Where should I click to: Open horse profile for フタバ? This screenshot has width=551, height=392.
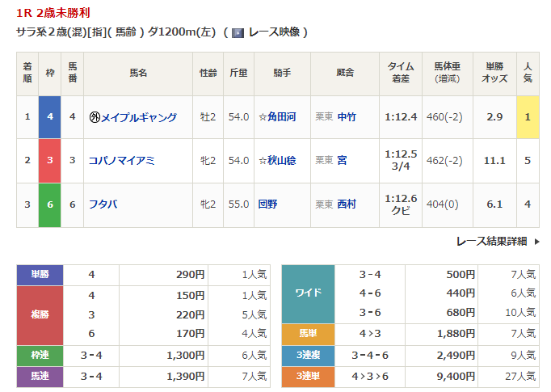(103, 204)
